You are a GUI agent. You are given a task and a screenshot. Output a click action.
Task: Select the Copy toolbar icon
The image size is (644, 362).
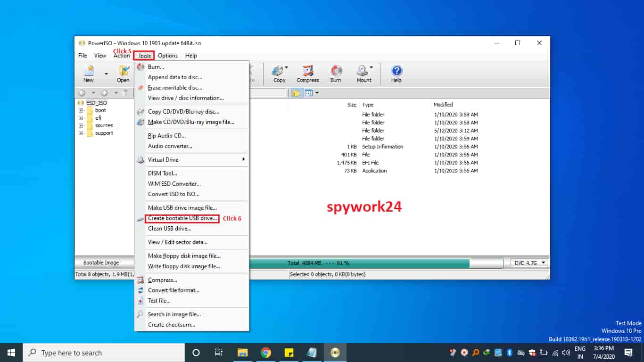(x=279, y=74)
